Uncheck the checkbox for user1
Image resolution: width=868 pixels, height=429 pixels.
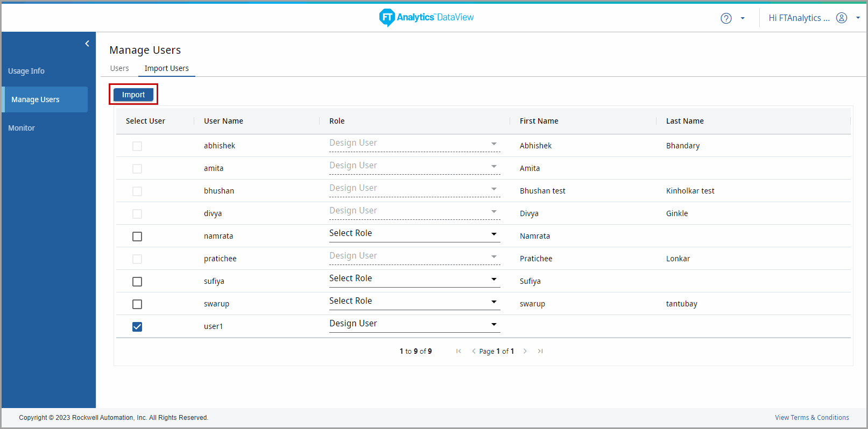click(137, 327)
